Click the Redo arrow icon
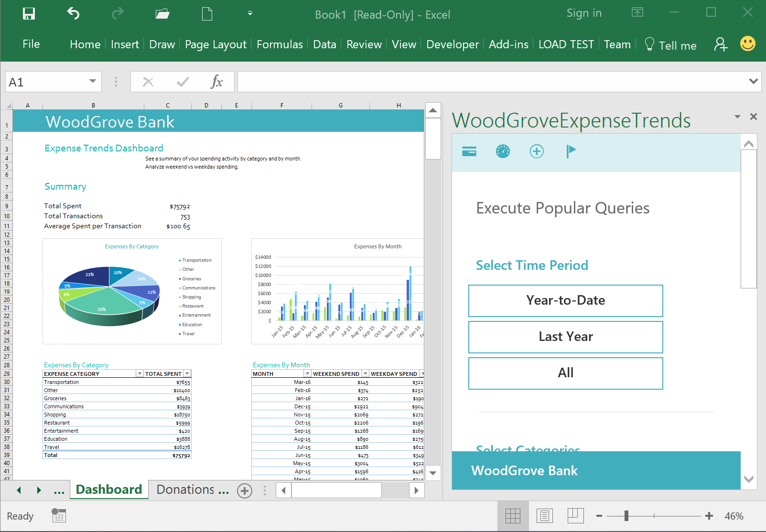The image size is (766, 532). (118, 13)
